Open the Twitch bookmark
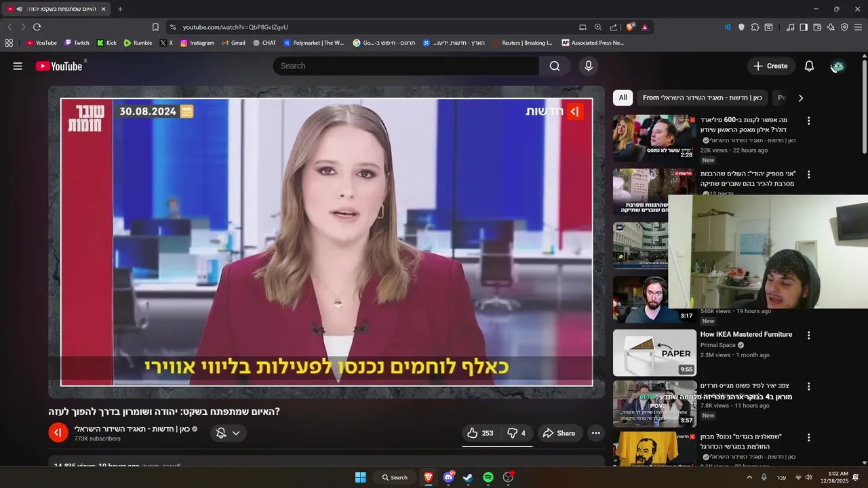Image resolution: width=868 pixels, height=488 pixels. tap(77, 43)
